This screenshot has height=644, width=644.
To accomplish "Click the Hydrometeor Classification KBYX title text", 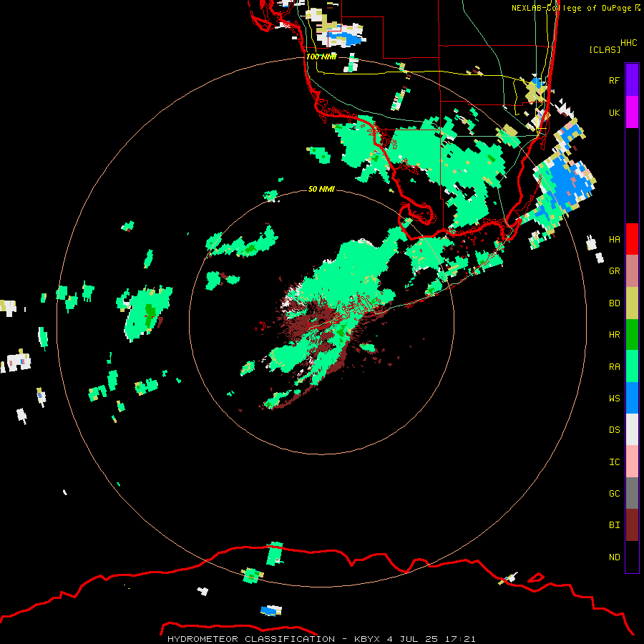I will click(x=321, y=639).
